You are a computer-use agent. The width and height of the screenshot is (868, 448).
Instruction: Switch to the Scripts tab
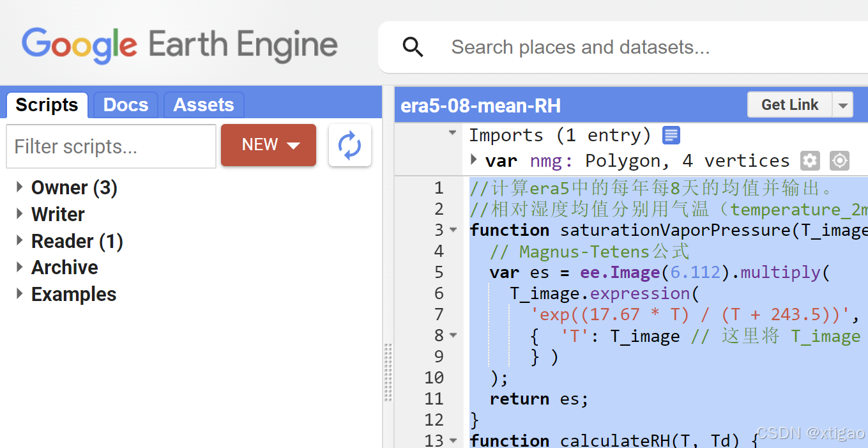pos(47,105)
